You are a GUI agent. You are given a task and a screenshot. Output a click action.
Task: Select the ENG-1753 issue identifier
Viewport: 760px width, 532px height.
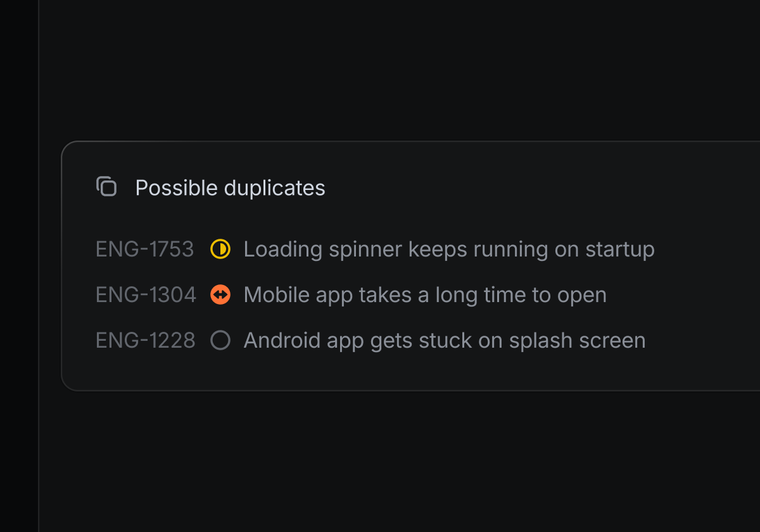(x=144, y=250)
